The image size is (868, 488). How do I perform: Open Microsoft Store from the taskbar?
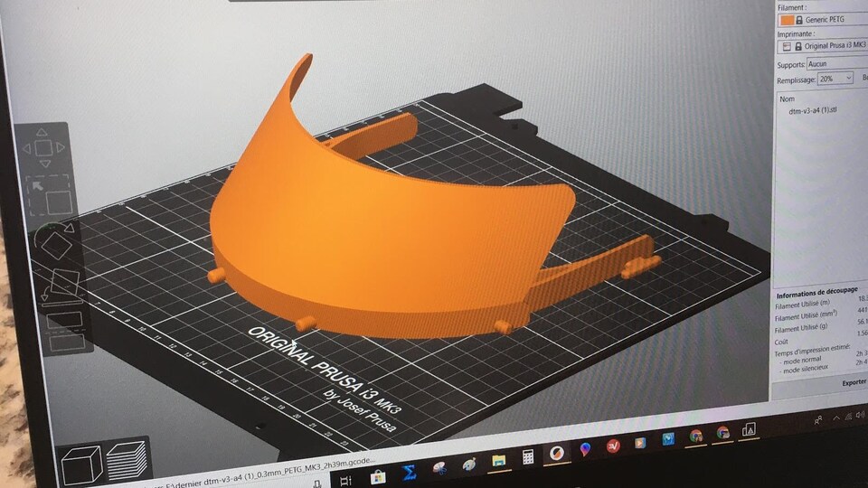pyautogui.click(x=378, y=477)
